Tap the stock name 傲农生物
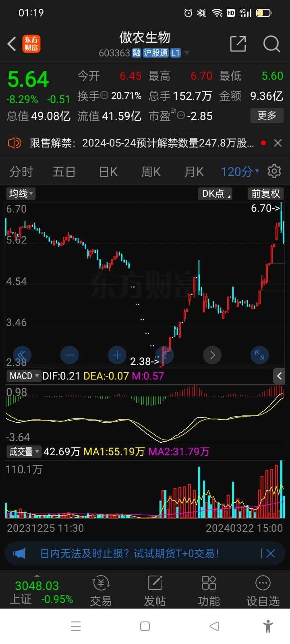 point(145,37)
